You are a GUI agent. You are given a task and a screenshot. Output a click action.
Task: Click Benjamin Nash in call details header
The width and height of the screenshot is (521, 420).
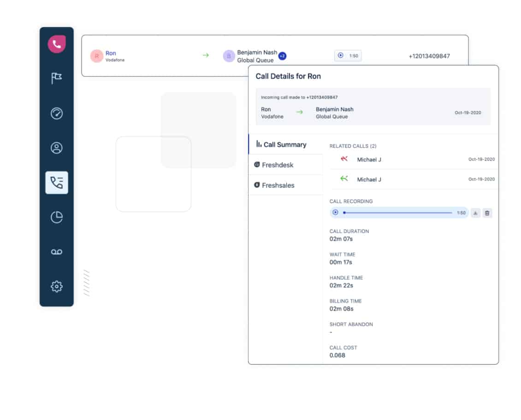pyautogui.click(x=335, y=109)
